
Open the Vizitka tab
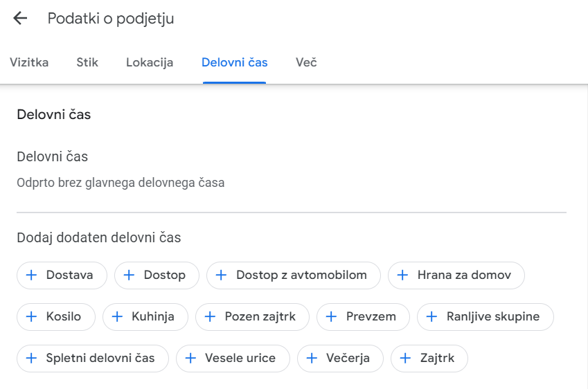pos(29,62)
